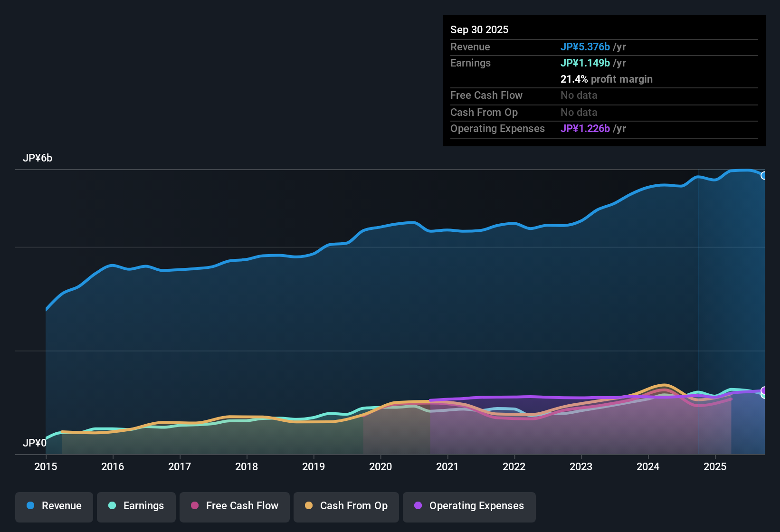Click the teal Earnings legend dot
Viewport: 780px width, 532px height.
click(x=112, y=506)
